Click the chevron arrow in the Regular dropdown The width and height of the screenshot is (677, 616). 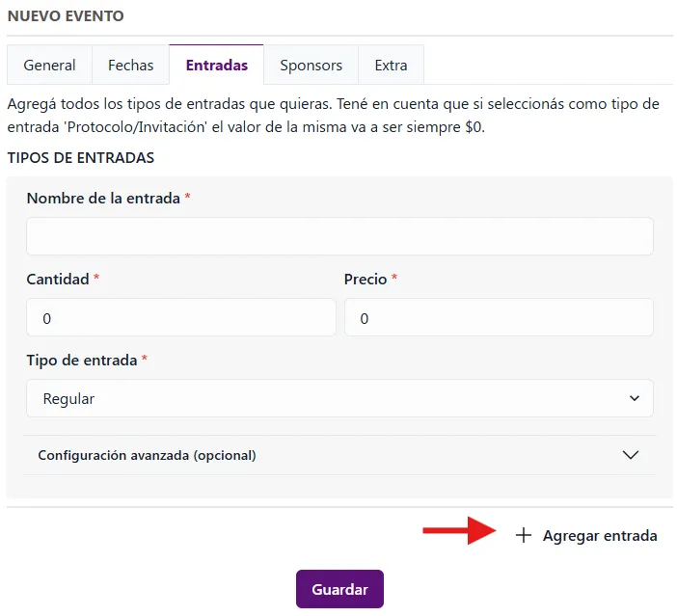tap(634, 398)
